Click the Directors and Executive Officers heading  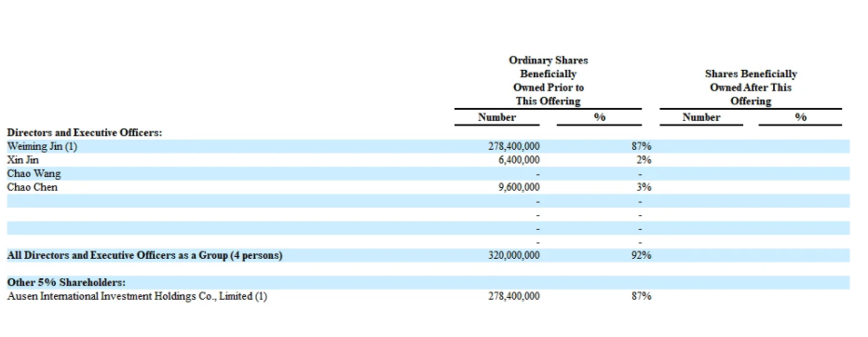(84, 133)
